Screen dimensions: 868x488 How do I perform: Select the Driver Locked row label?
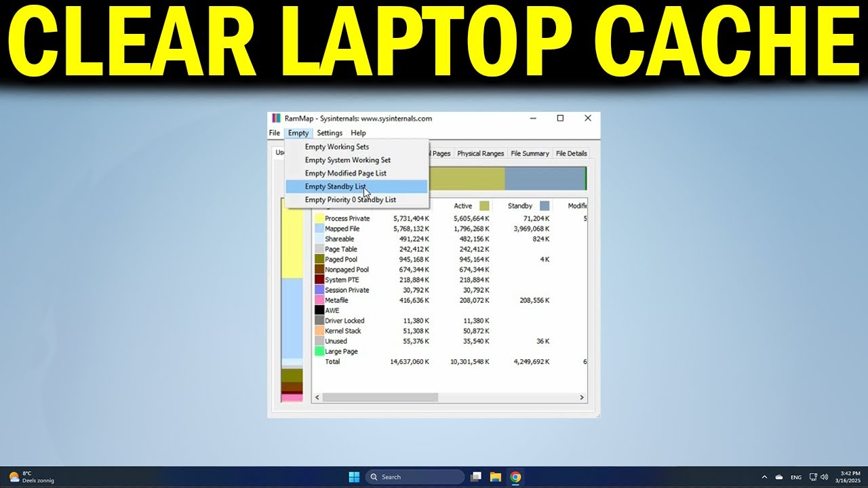pyautogui.click(x=344, y=321)
